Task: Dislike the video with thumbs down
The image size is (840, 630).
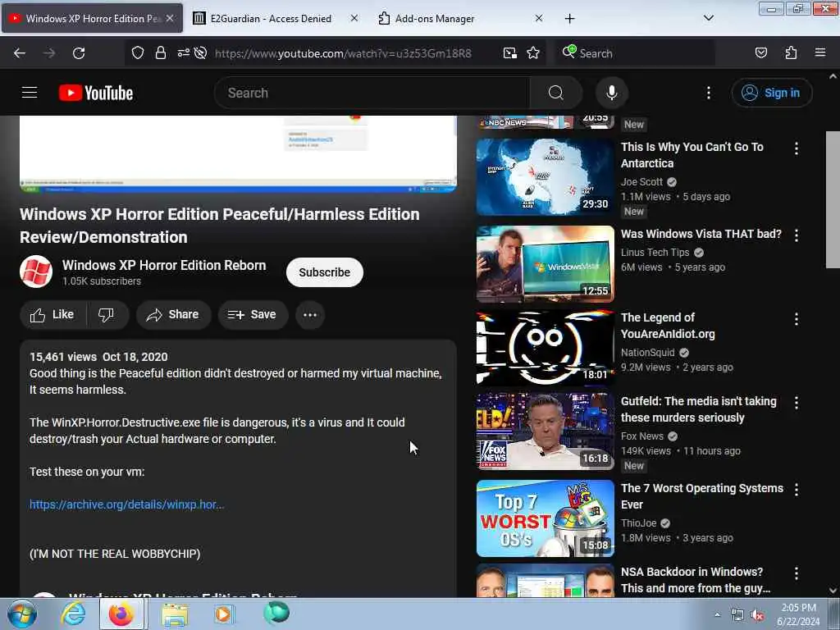Action: [x=106, y=314]
